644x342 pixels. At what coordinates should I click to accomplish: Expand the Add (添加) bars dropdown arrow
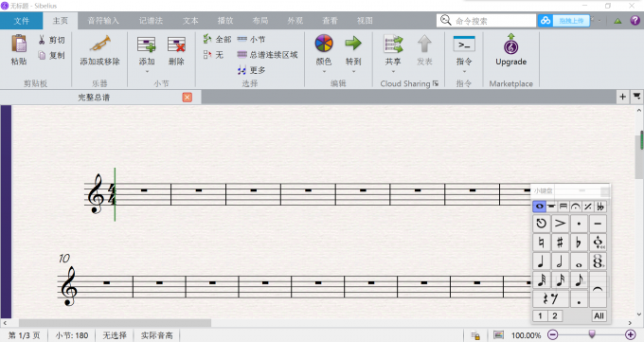147,72
